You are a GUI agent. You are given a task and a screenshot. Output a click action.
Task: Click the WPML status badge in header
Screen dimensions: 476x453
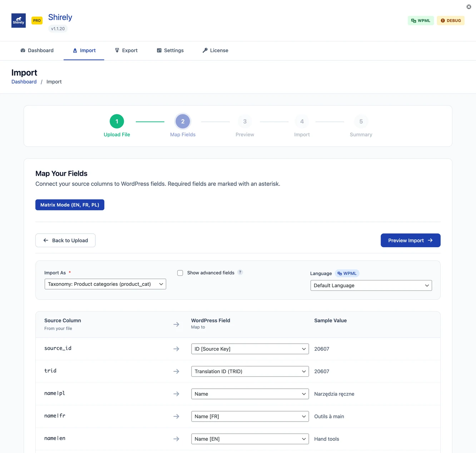click(421, 21)
